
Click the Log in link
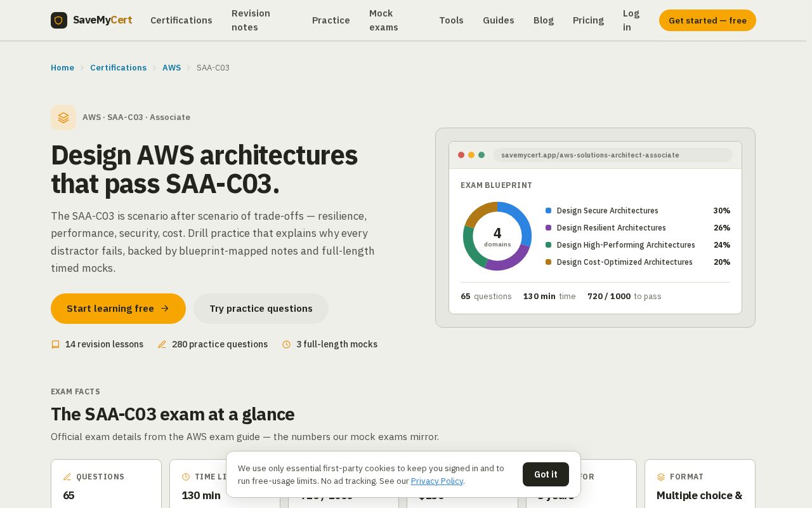tap(632, 20)
